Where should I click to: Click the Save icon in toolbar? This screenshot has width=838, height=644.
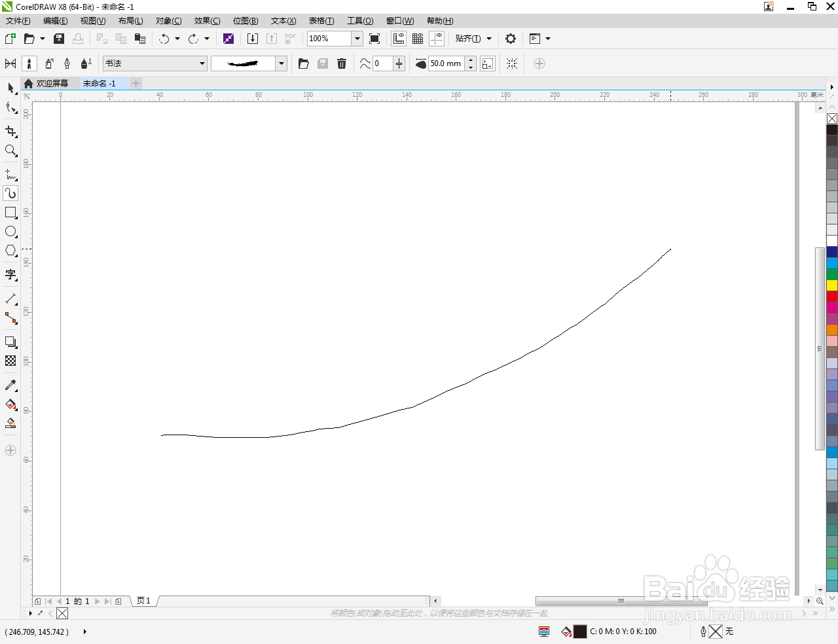coord(59,39)
